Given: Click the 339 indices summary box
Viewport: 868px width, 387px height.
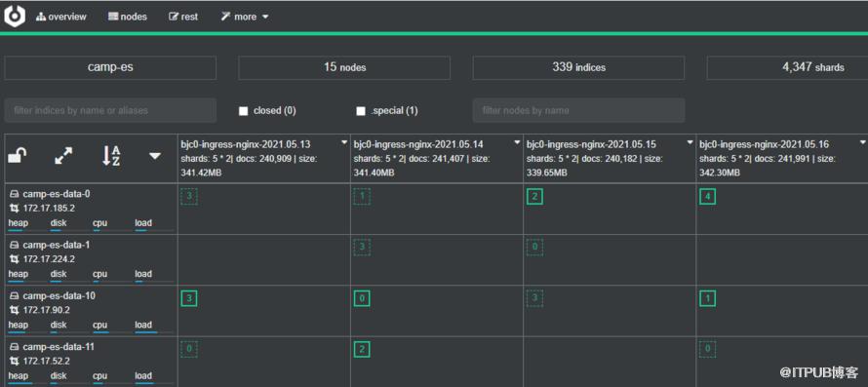Looking at the screenshot, I should point(578,67).
